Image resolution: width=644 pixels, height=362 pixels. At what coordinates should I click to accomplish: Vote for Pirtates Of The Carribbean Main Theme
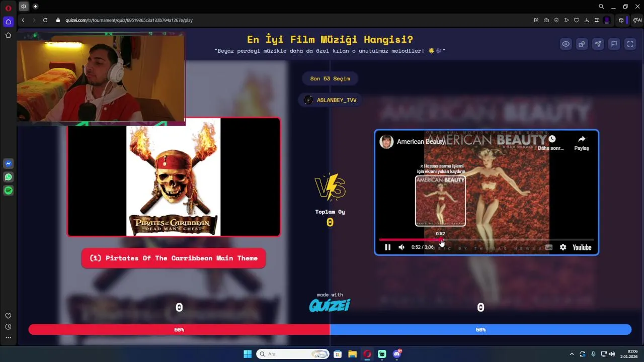(x=174, y=258)
